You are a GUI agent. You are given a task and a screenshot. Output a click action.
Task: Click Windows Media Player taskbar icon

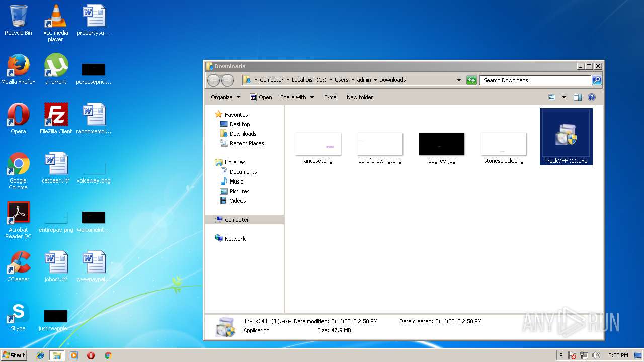pyautogui.click(x=74, y=355)
